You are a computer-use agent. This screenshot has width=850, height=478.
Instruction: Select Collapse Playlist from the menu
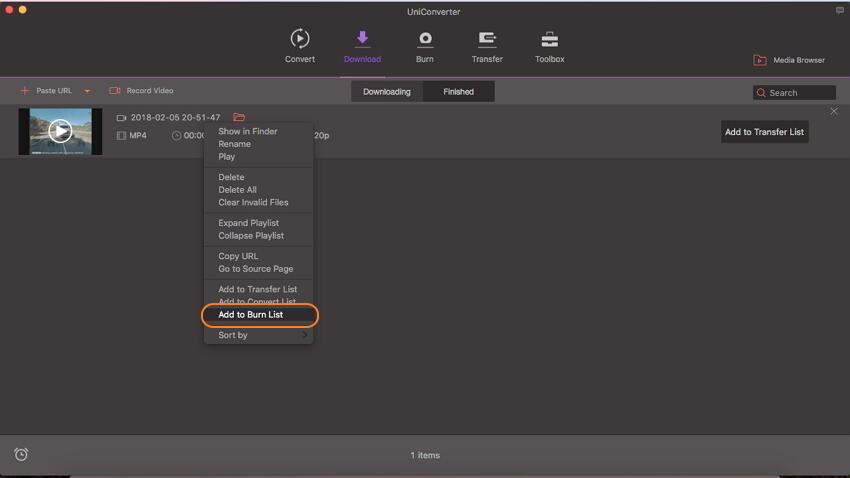click(251, 236)
